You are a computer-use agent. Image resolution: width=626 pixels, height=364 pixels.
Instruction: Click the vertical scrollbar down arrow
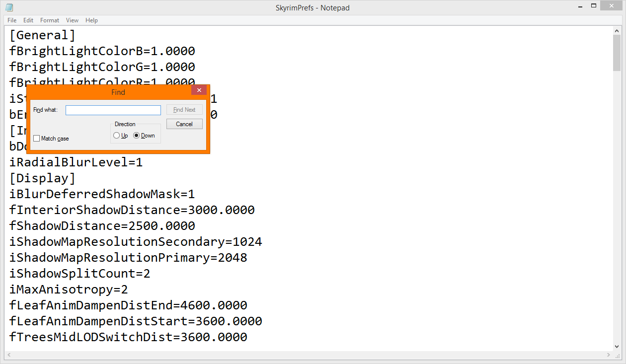(617, 347)
